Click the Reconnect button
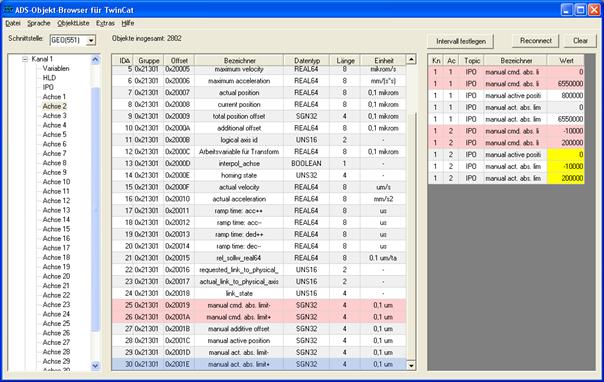 [535, 40]
